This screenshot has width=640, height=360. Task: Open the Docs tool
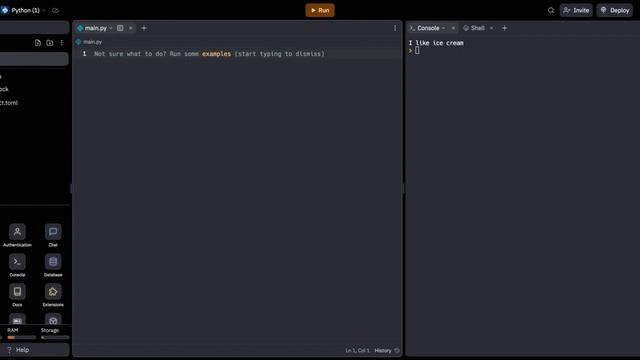pyautogui.click(x=17, y=295)
